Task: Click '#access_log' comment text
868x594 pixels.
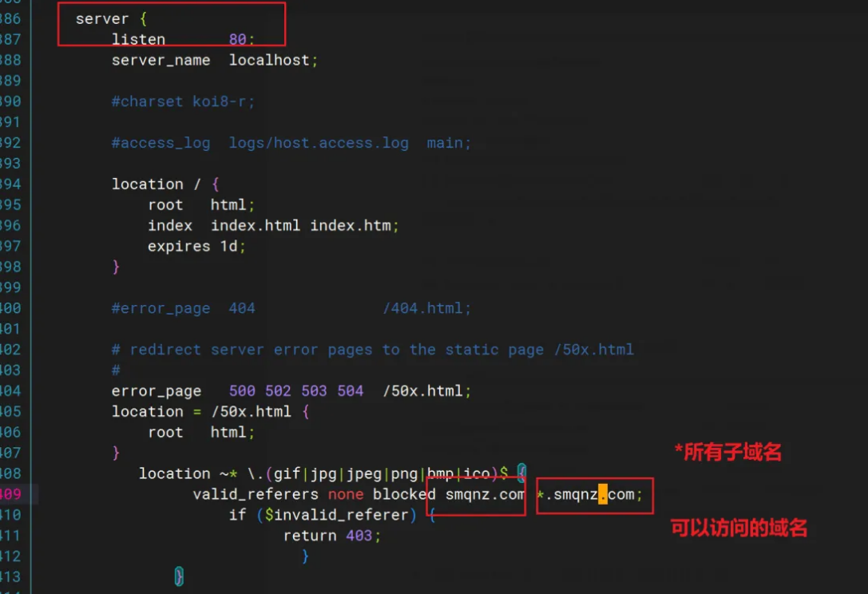Action: click(x=161, y=144)
